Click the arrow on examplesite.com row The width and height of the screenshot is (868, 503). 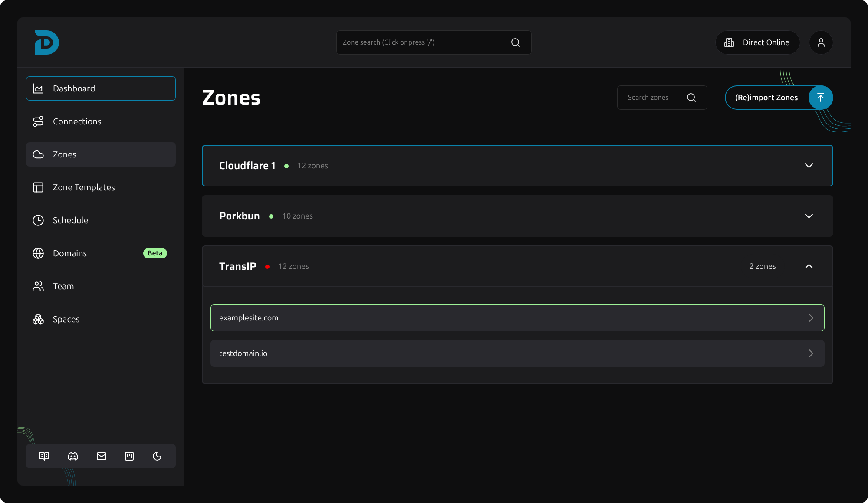coord(811,318)
